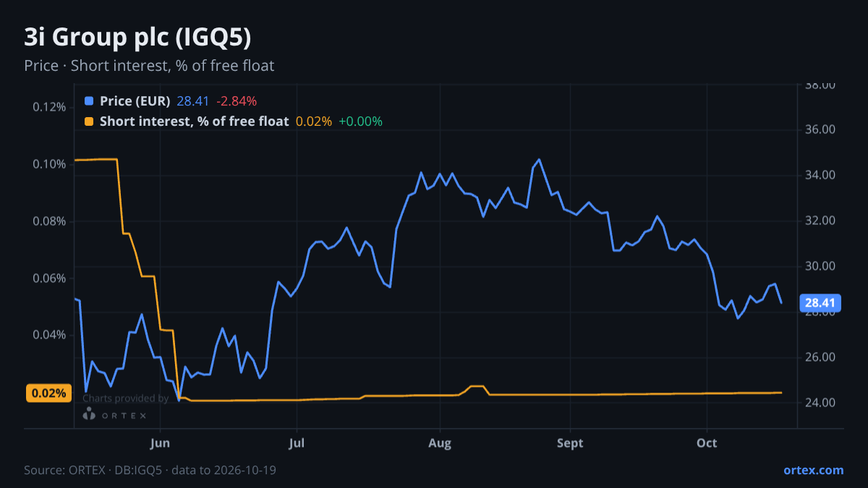The height and width of the screenshot is (488, 868).
Task: Open the ortex.com link
Action: [814, 470]
